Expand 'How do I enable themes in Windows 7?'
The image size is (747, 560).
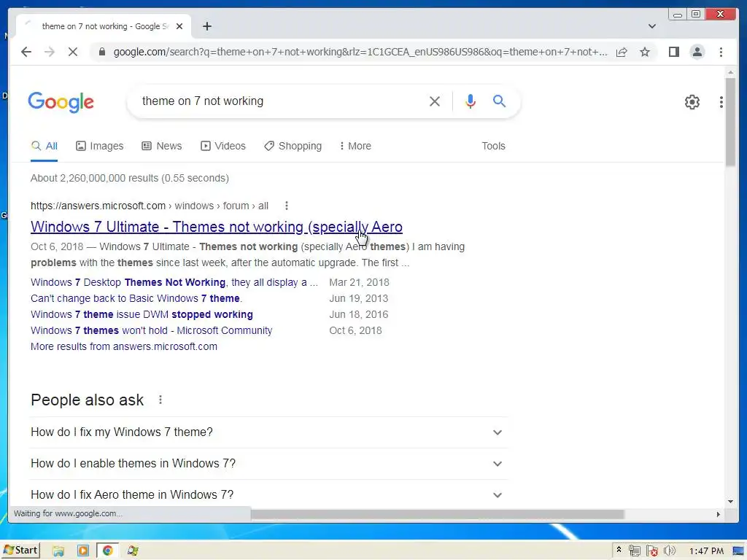[x=268, y=464]
